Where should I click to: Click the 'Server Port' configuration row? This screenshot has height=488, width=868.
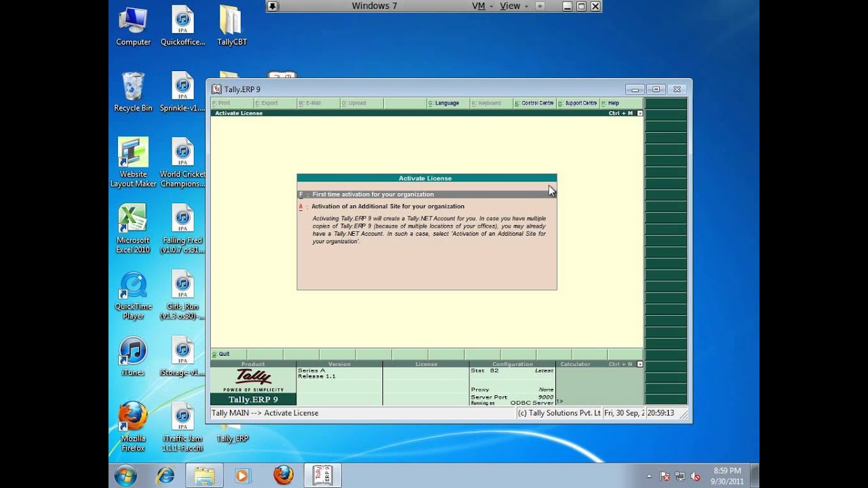(512, 397)
